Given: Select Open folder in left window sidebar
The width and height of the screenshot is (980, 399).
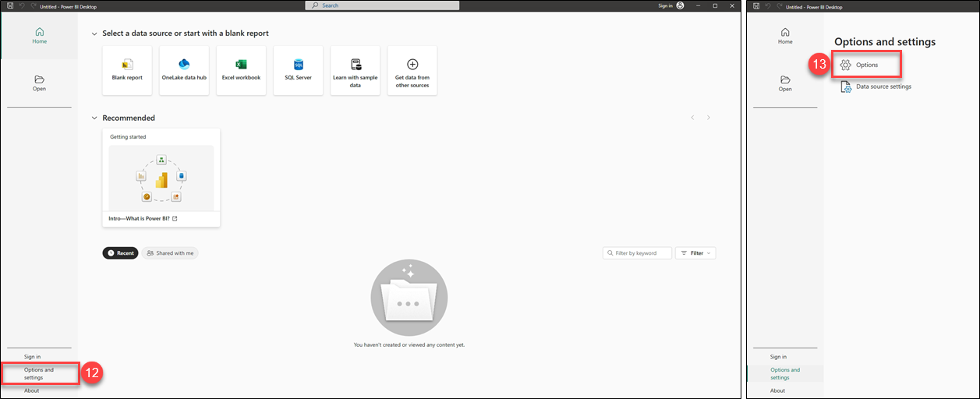Looking at the screenshot, I should [x=39, y=83].
